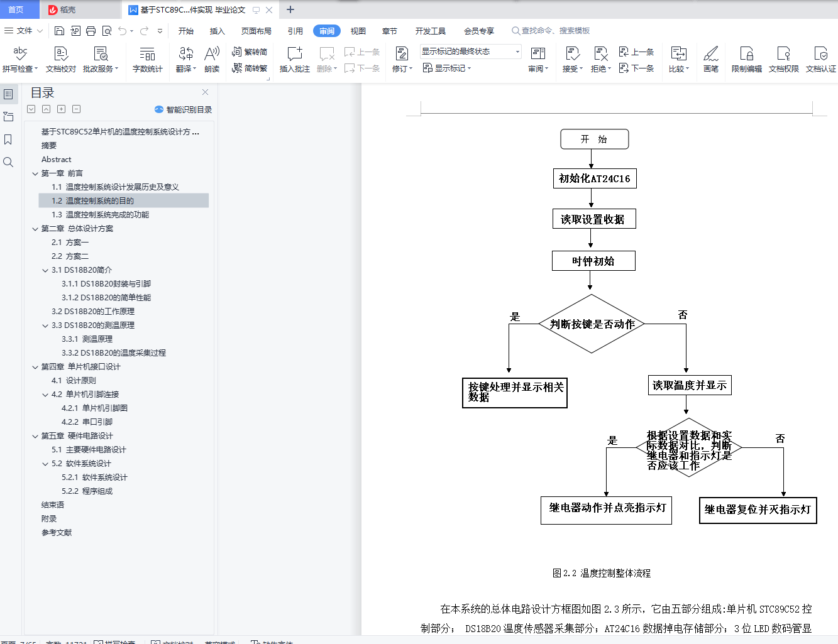838x644 pixels.
Task: Jump to 参考文献 in the outline
Action: pos(57,533)
